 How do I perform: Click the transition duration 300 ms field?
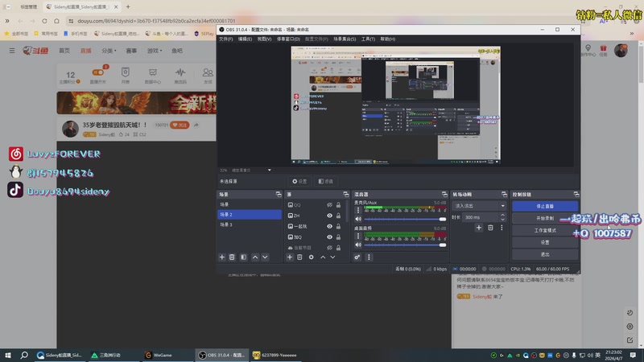(481, 217)
